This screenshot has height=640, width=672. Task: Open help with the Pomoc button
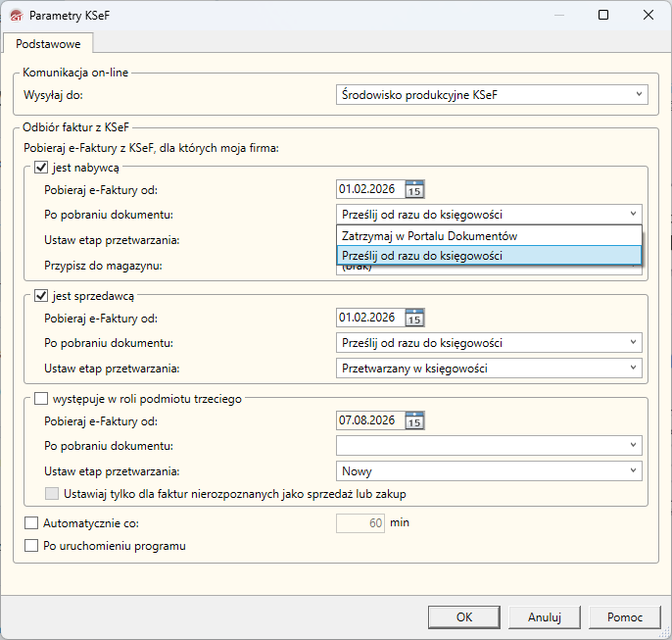[x=625, y=617]
